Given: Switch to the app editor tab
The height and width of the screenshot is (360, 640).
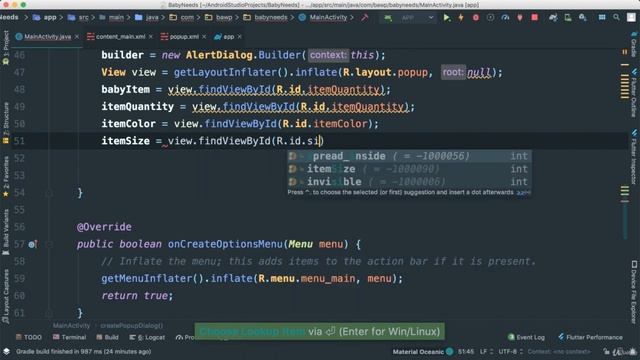Looking at the screenshot, I should coord(224,37).
